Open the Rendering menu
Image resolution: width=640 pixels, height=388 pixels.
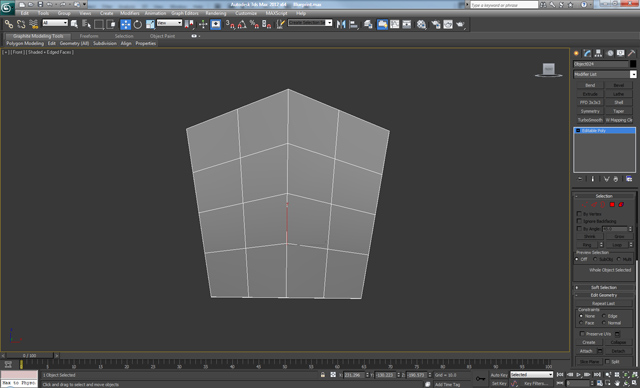(x=216, y=13)
